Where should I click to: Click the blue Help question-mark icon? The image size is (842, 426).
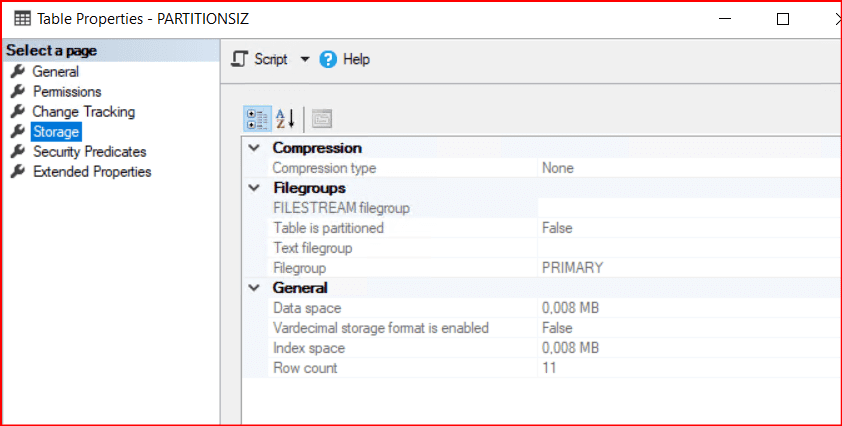[x=328, y=60]
